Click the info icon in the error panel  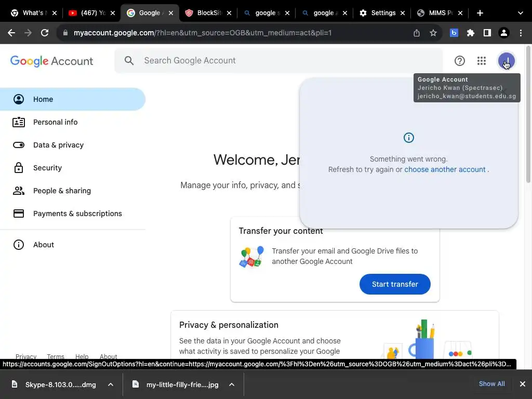pyautogui.click(x=409, y=138)
